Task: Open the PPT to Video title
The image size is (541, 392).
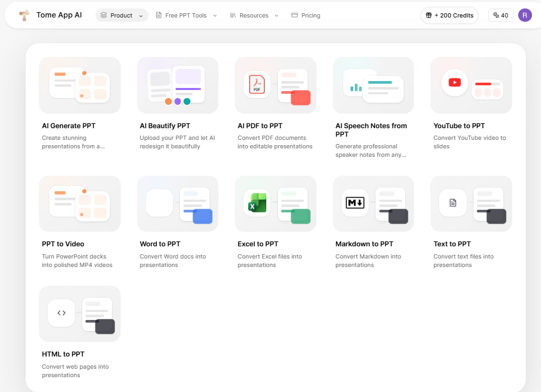Action: 63,244
